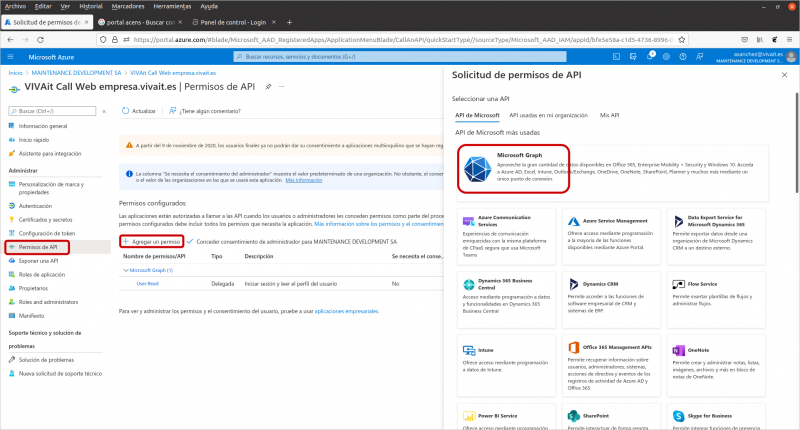This screenshot has height=430, width=800.
Task: Switch to the Mis API tab
Action: click(x=609, y=115)
